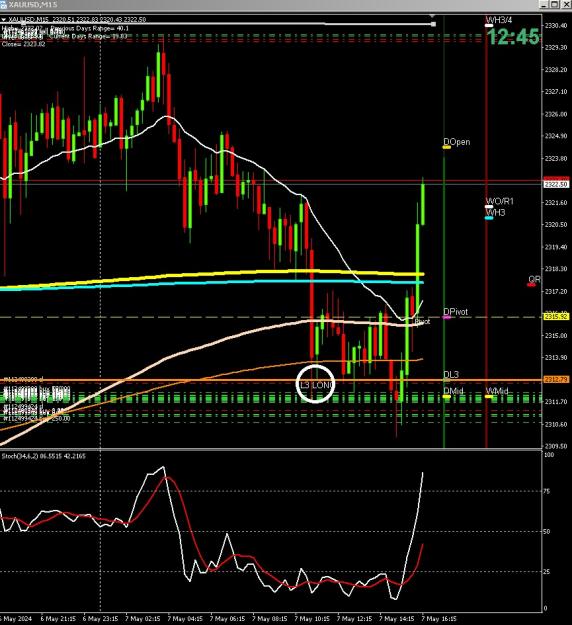
Task: Click the yellow WMid level marker
Action: [489, 397]
